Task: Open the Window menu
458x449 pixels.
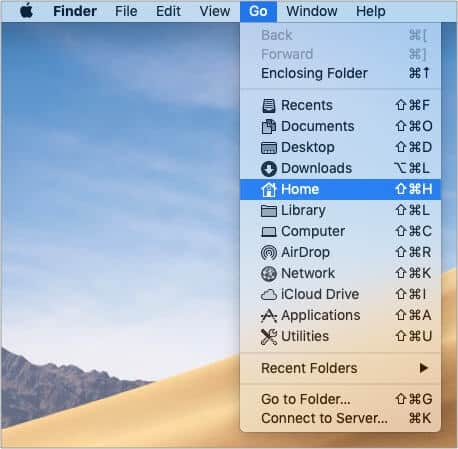Action: coord(312,11)
